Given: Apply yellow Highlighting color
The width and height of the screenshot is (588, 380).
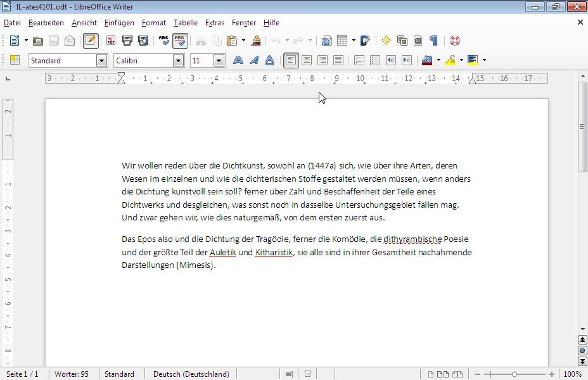Looking at the screenshot, I should (x=450, y=60).
